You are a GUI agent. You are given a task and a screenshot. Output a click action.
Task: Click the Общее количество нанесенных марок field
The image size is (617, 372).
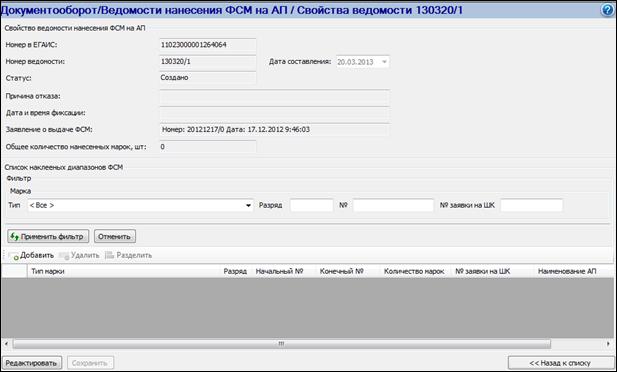click(x=208, y=147)
